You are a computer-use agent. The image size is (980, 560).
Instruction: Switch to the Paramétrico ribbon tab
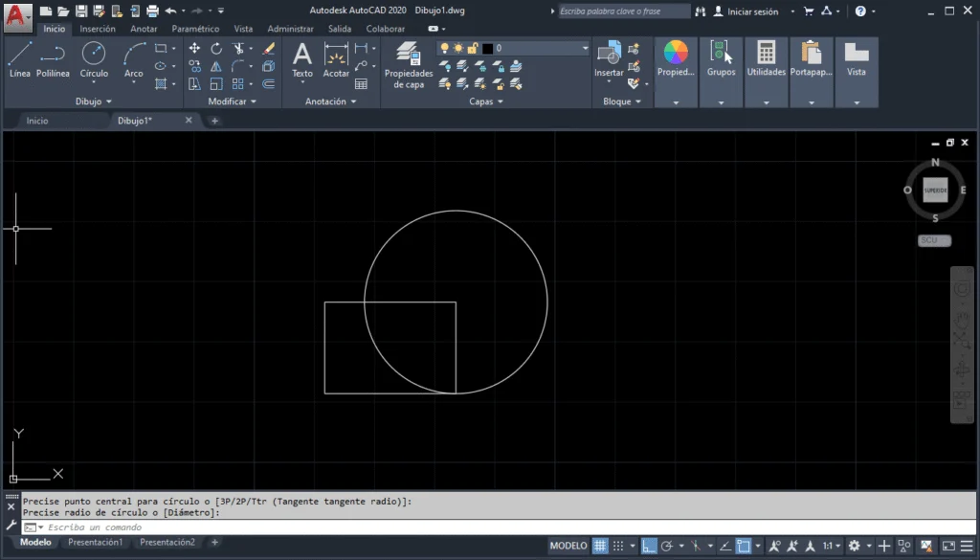(194, 29)
